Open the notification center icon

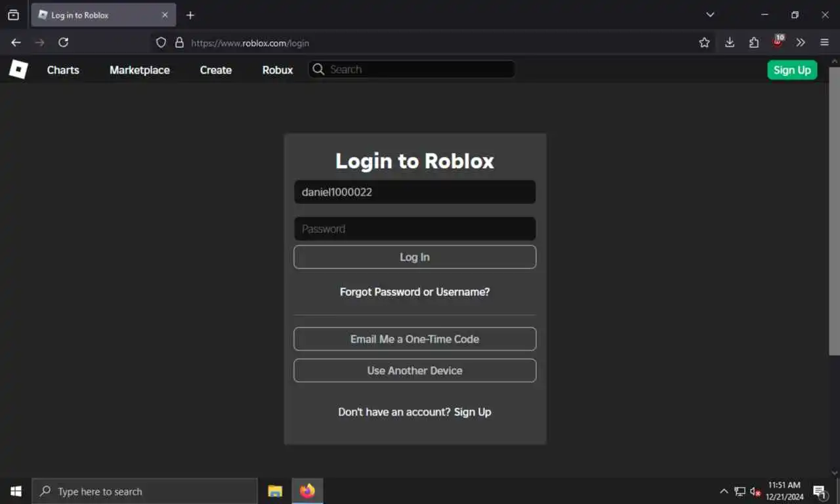point(820,491)
